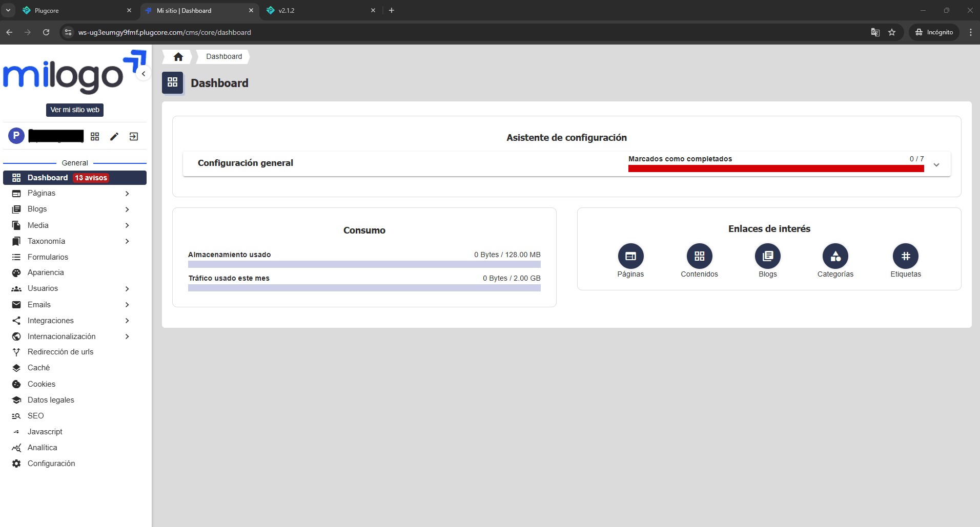Close the Plugcore tab

point(129,10)
